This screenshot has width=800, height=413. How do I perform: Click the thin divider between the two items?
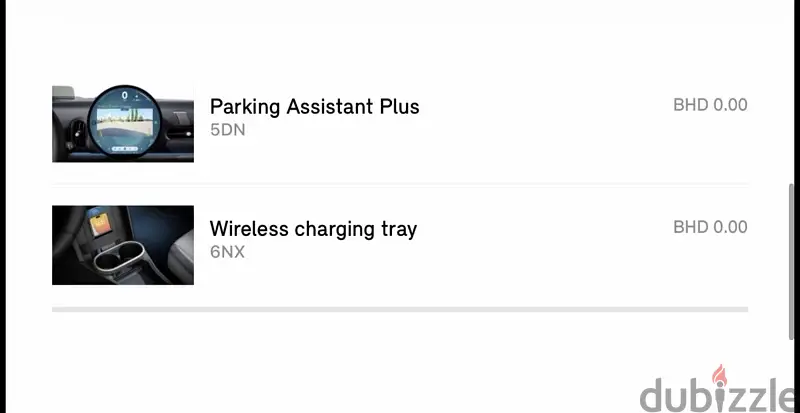(x=400, y=183)
